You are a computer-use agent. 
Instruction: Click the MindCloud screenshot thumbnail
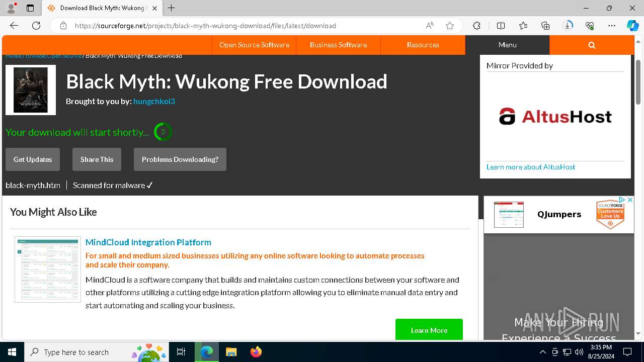[x=48, y=269]
